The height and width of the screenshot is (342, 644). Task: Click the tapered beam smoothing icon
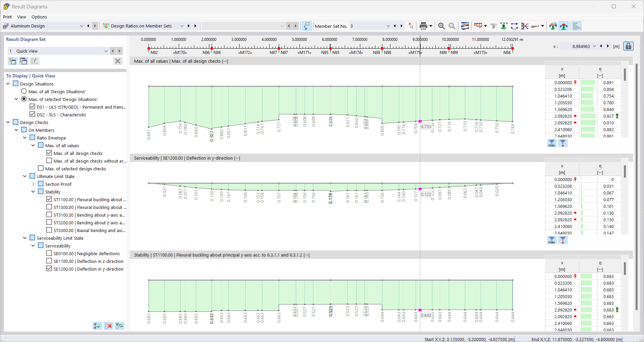click(x=536, y=26)
